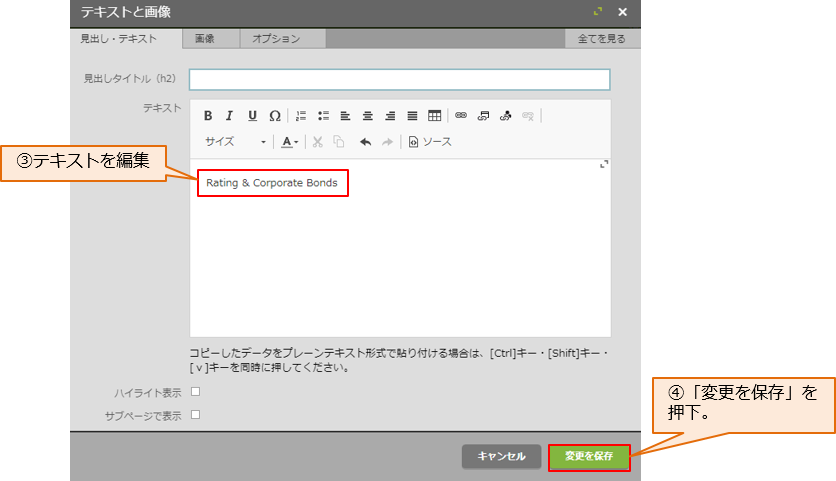Undo the last edit
The height and width of the screenshot is (481, 836).
click(x=365, y=142)
